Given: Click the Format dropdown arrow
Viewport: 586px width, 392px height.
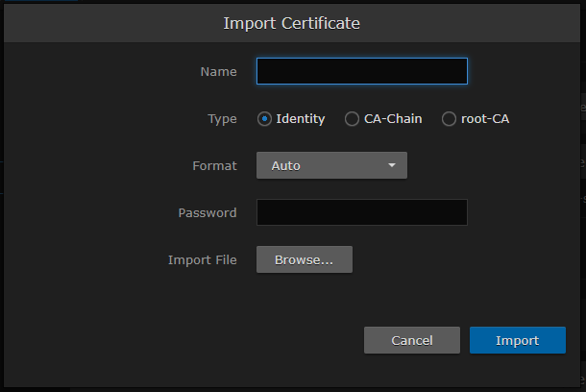Looking at the screenshot, I should (x=391, y=165).
